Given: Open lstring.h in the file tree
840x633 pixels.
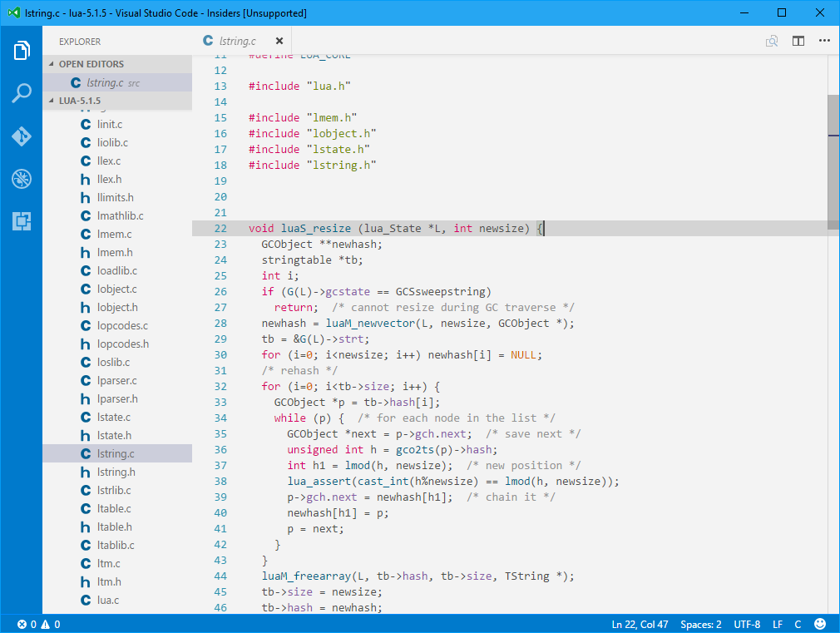Looking at the screenshot, I should coord(117,472).
